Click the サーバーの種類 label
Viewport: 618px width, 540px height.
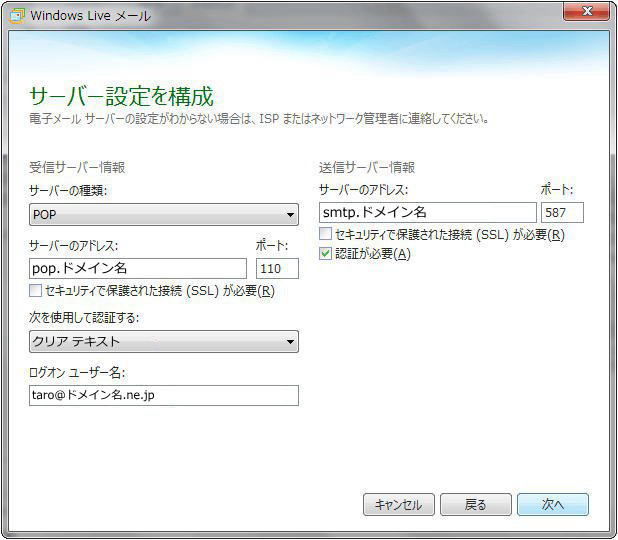[68, 191]
